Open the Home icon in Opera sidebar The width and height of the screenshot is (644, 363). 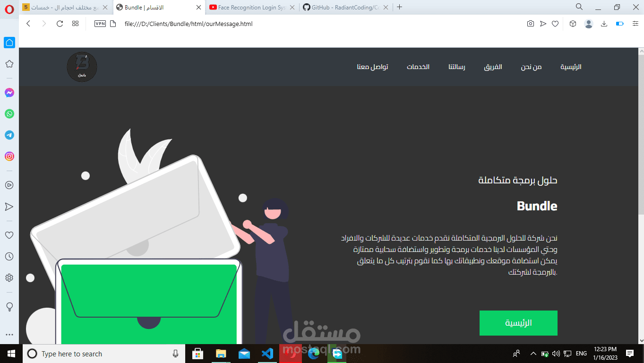9,43
